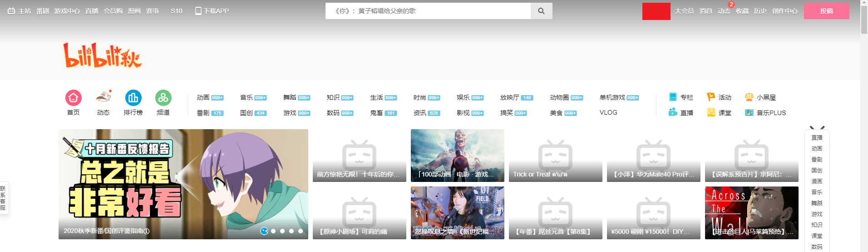Click the bilibili autumn logo
The height and width of the screenshot is (252, 868).
[103, 55]
